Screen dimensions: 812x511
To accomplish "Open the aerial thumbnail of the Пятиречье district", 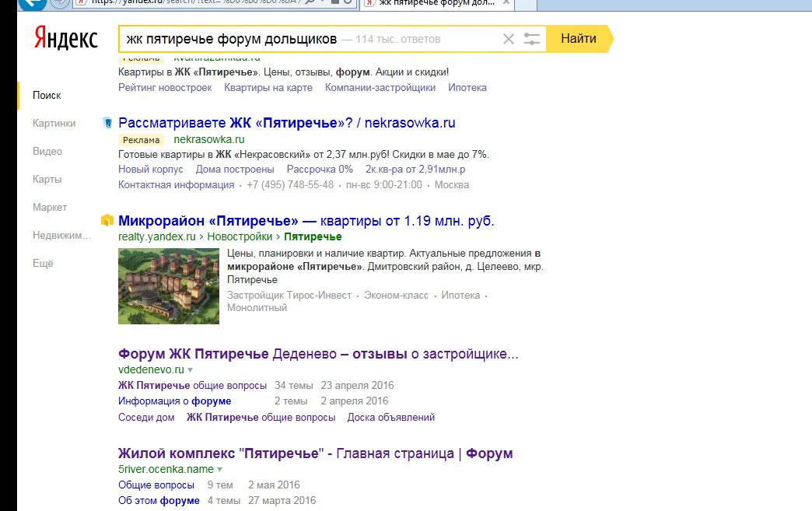I will pyautogui.click(x=169, y=286).
